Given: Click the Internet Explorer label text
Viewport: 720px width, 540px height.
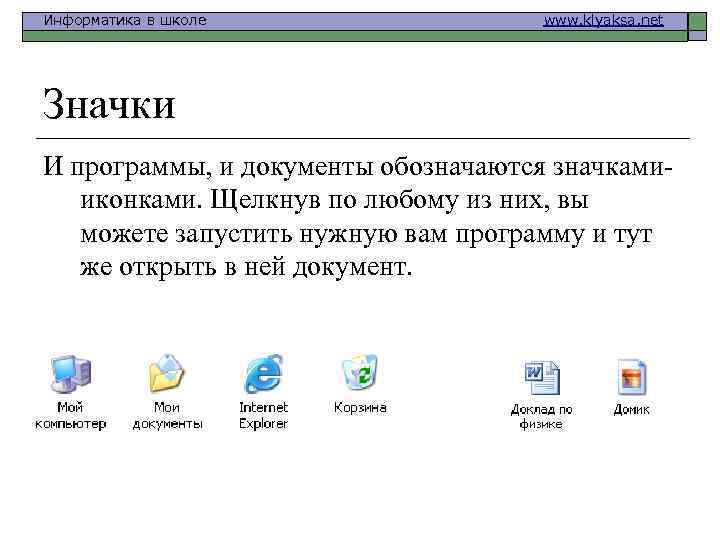Looking at the screenshot, I should (263, 416).
